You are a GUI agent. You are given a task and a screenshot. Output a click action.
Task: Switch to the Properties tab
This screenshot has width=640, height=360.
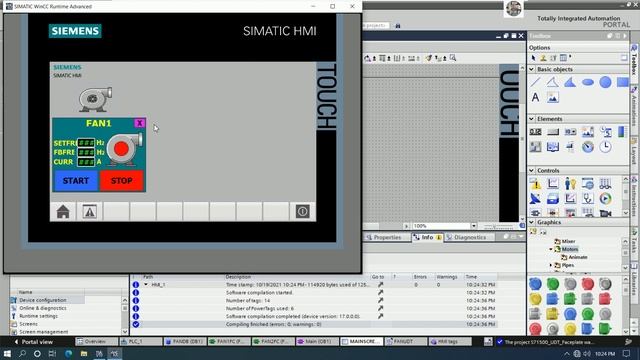(384, 237)
